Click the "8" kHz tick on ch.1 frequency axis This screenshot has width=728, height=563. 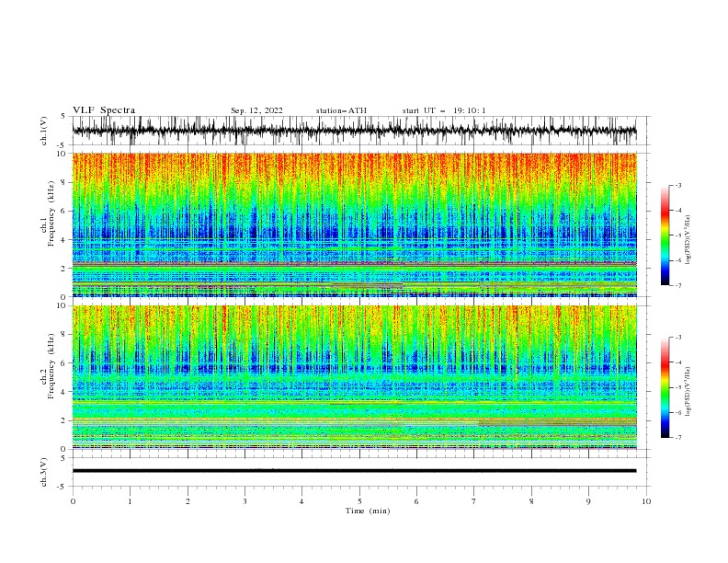[x=64, y=182]
